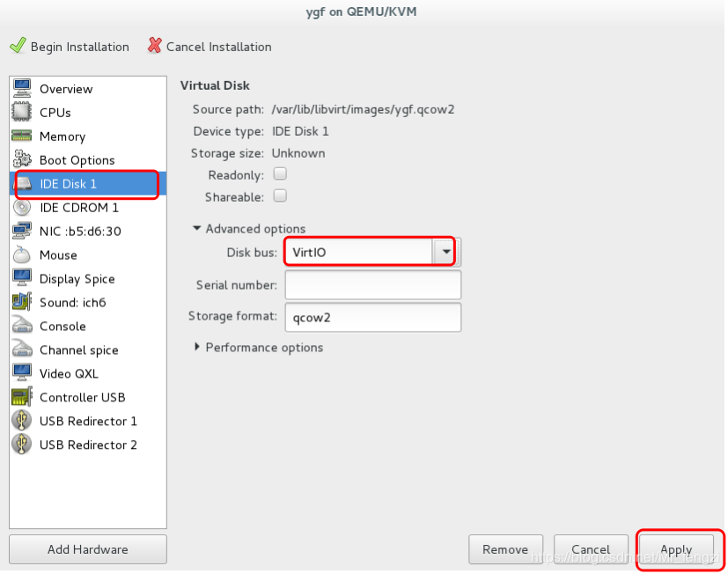Click Begin Installation button
728x574 pixels.
pyautogui.click(x=70, y=47)
